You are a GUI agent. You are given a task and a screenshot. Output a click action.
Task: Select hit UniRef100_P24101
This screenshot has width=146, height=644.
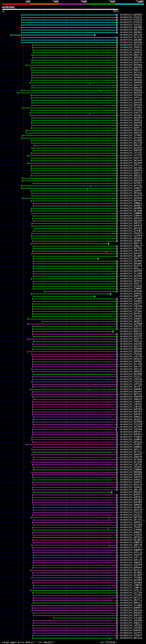coord(131,17)
